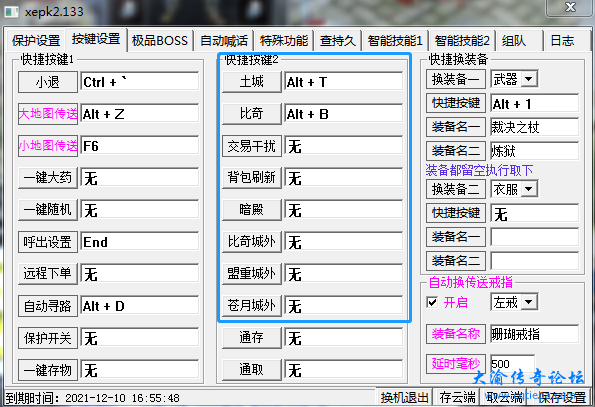The image size is (595, 407).
Task: Close the xepk2.133 window
Action: pyautogui.click(x=570, y=8)
